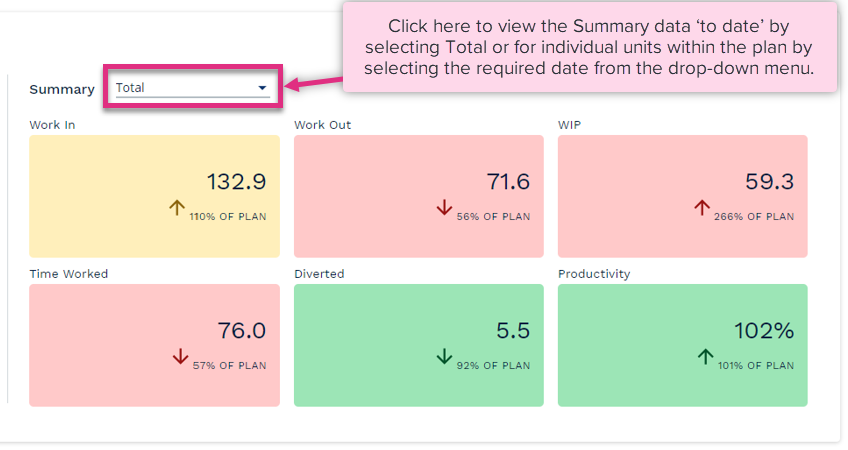The image size is (848, 450).
Task: Click the Time Worked 76.0 value
Action: coord(241,331)
